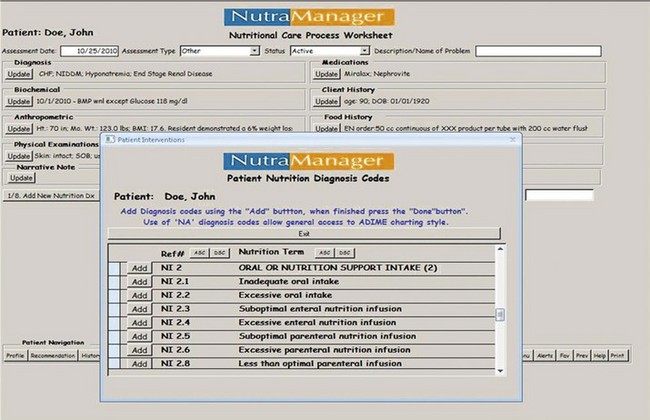This screenshot has width=650, height=420.
Task: Add diagnosis NI 2.2 Excessive oral intake
Action: tap(139, 296)
